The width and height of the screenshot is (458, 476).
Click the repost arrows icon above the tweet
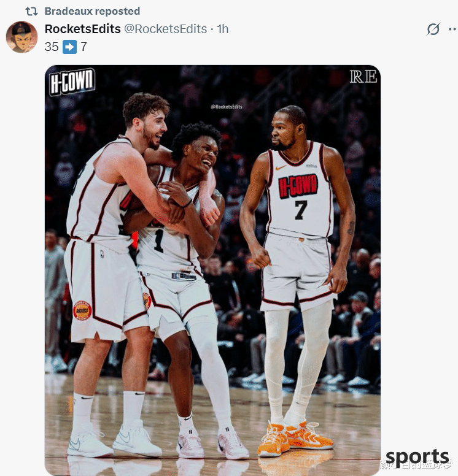click(31, 12)
